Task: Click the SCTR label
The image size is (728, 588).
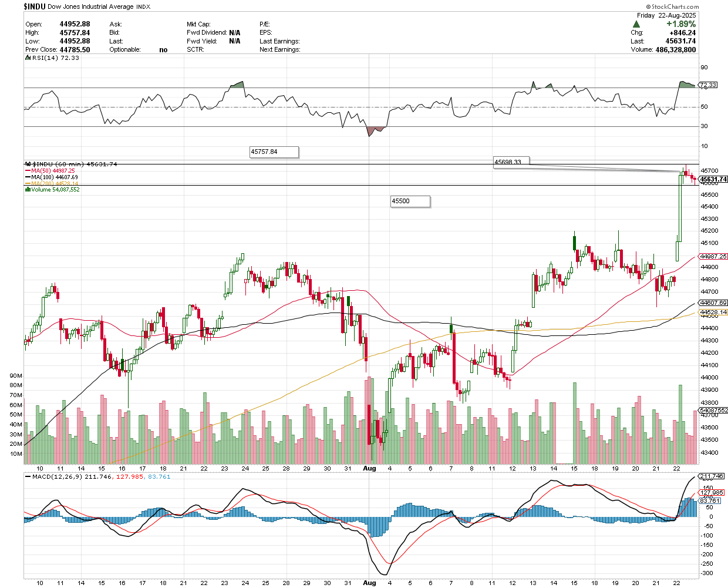Action: pos(196,50)
